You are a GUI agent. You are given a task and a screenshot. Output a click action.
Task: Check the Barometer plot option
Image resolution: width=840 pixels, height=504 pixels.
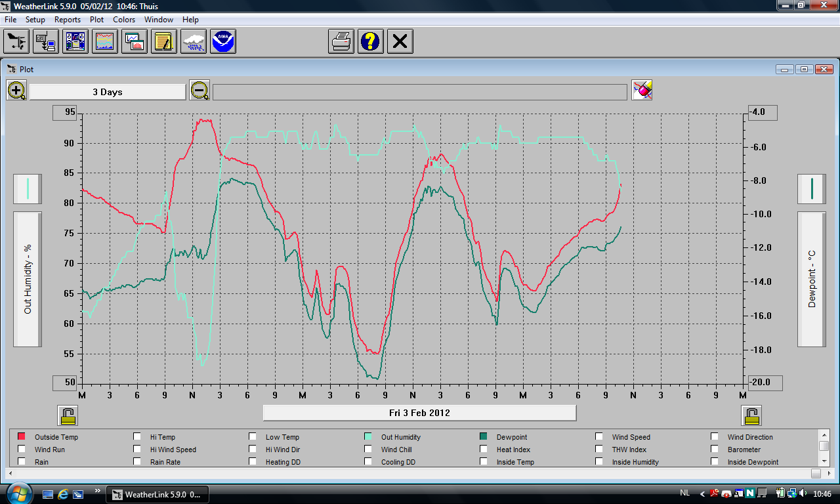[x=715, y=450]
